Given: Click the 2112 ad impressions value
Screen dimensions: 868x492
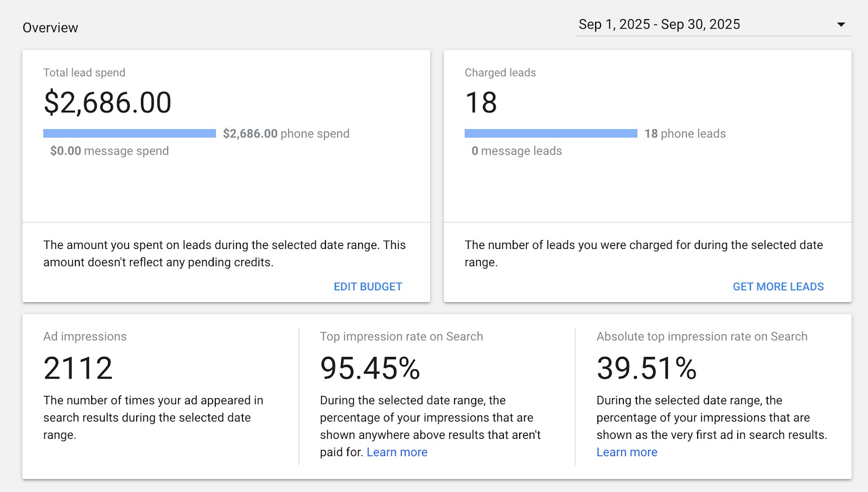Looking at the screenshot, I should click(78, 368).
